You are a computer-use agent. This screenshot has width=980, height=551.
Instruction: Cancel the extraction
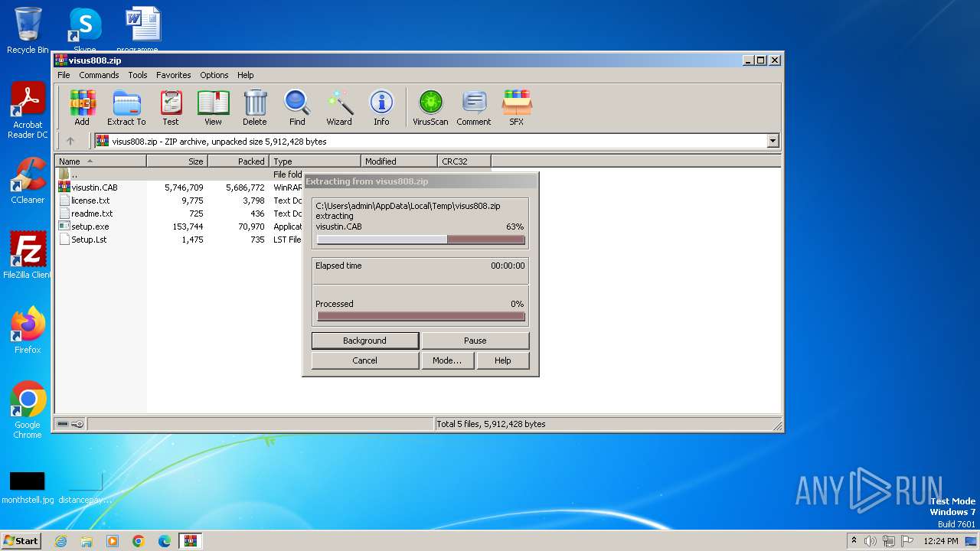coord(365,360)
